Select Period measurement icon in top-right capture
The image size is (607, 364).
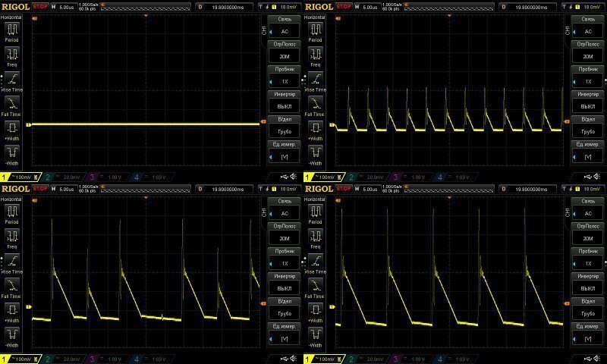tap(316, 30)
